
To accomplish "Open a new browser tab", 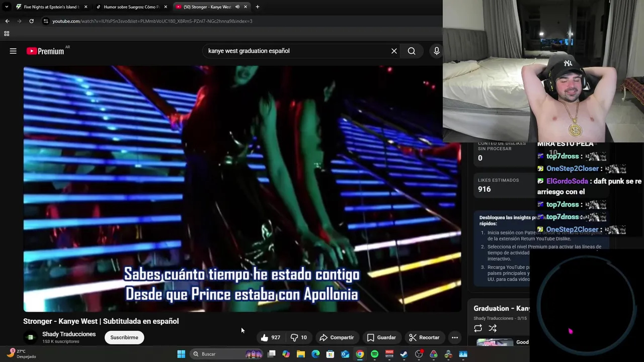I will click(x=257, y=7).
